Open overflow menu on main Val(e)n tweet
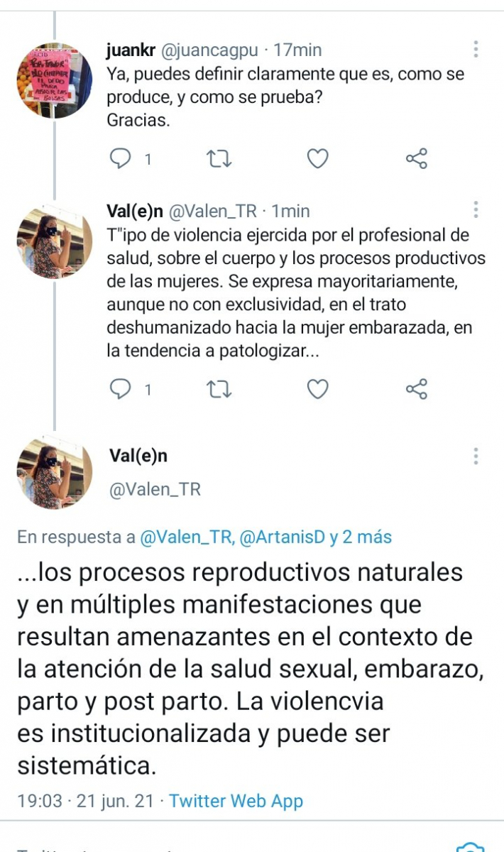This screenshot has height=852, width=504. click(475, 456)
